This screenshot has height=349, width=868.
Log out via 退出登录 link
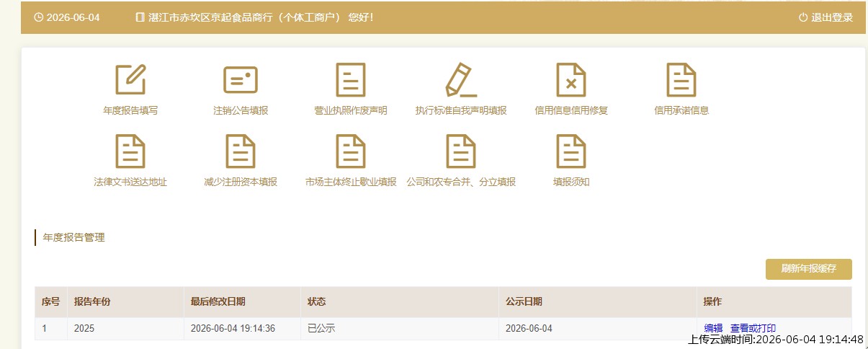coord(832,17)
